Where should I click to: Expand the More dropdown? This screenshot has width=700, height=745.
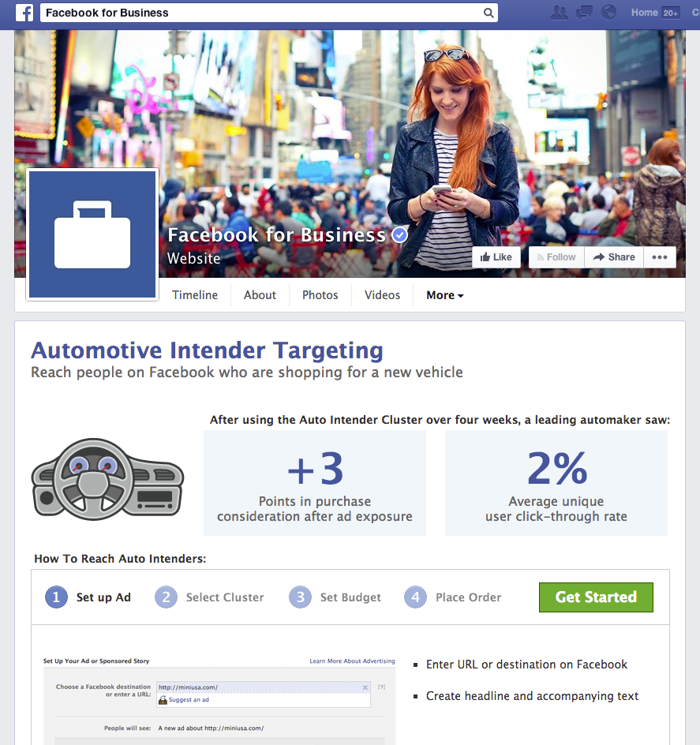445,295
